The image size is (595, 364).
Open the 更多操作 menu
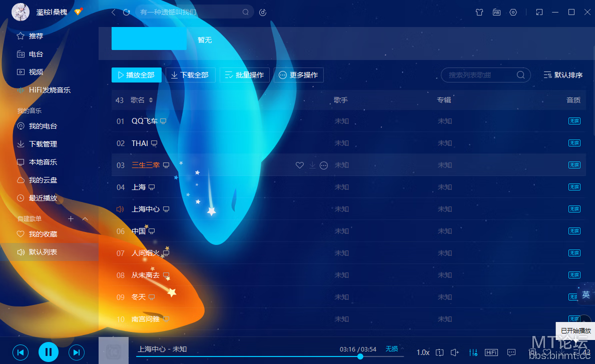[x=299, y=75]
